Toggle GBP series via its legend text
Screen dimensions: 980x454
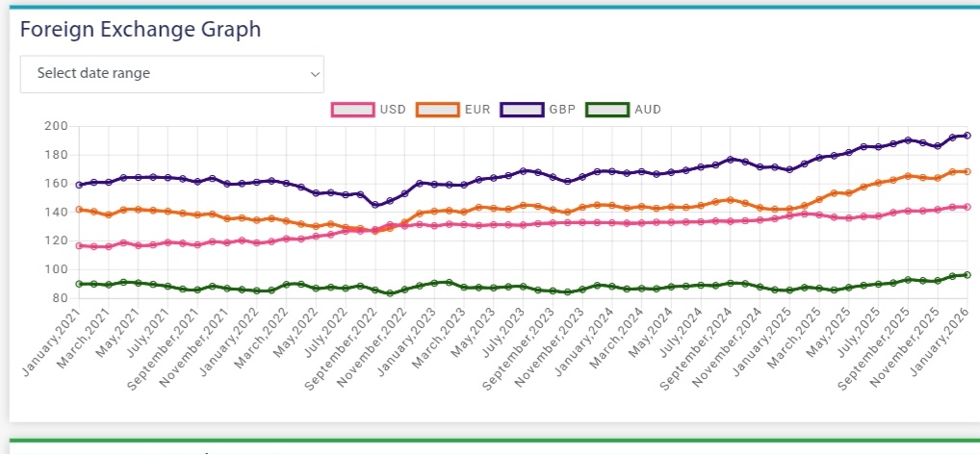[x=563, y=110]
